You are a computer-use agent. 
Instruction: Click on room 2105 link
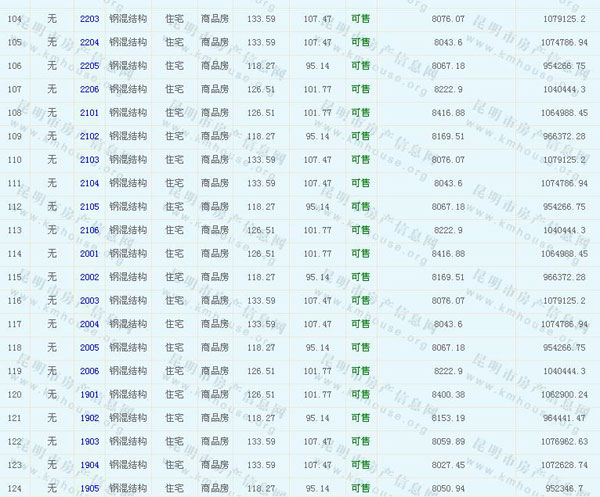[89, 207]
